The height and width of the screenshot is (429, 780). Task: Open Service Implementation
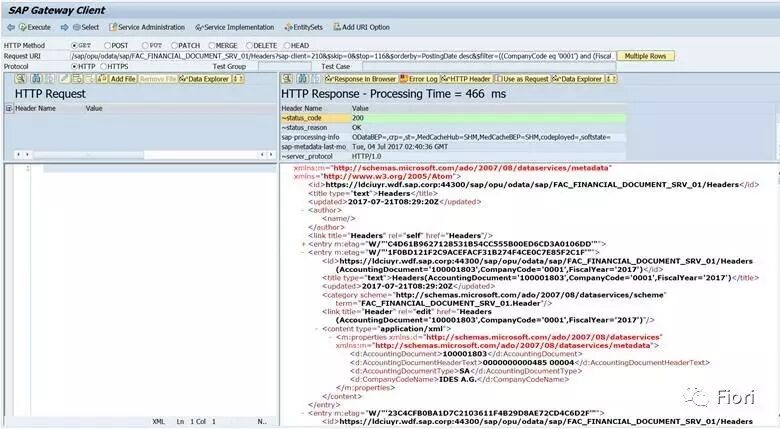[234, 27]
